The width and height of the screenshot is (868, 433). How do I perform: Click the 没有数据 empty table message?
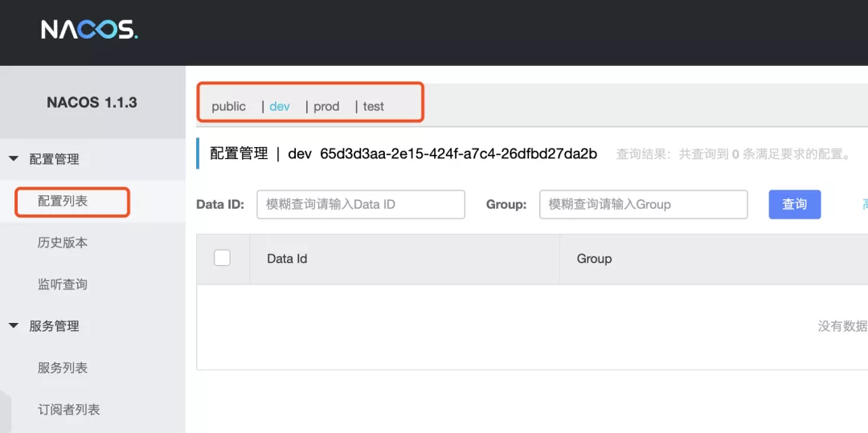[842, 326]
